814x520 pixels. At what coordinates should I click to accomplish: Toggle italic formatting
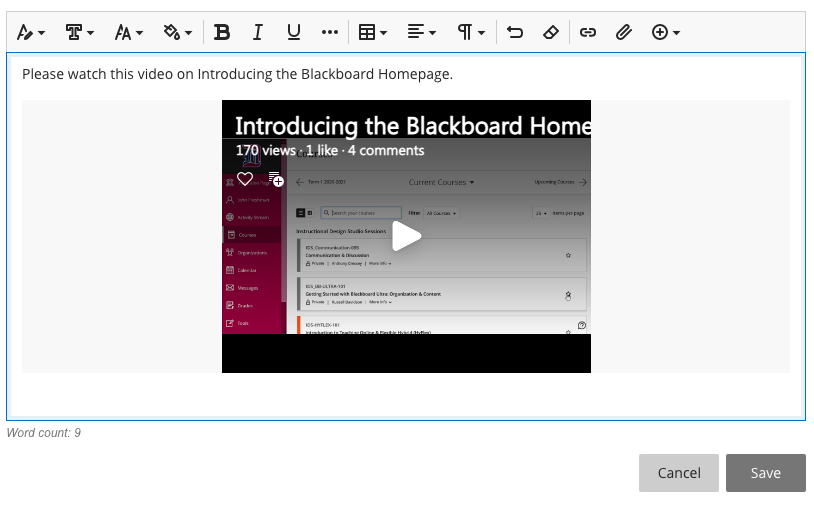(257, 32)
